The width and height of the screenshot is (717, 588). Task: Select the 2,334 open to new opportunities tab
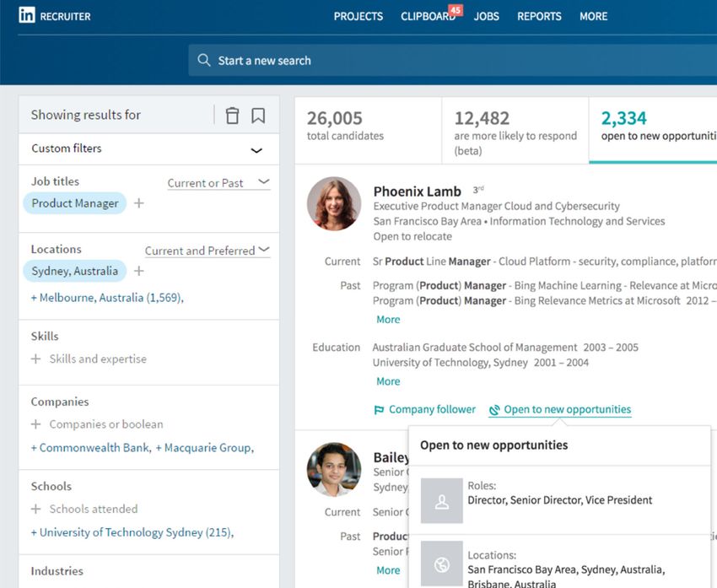(x=653, y=130)
